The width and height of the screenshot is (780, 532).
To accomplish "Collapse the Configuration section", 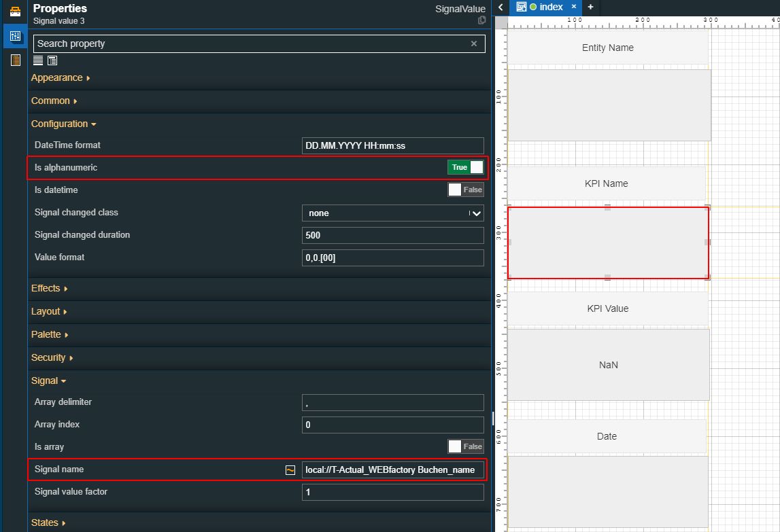I will (63, 124).
